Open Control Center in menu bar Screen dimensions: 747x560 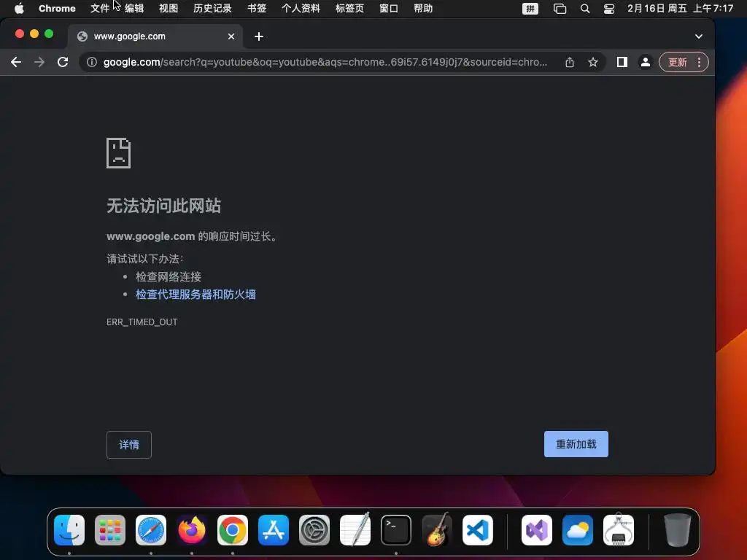tap(609, 9)
